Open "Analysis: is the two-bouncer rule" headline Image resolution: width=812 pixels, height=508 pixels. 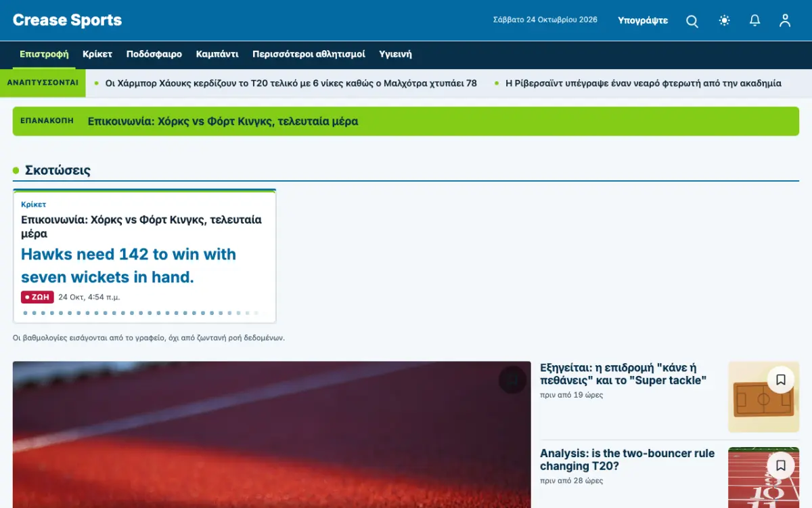[627, 459]
